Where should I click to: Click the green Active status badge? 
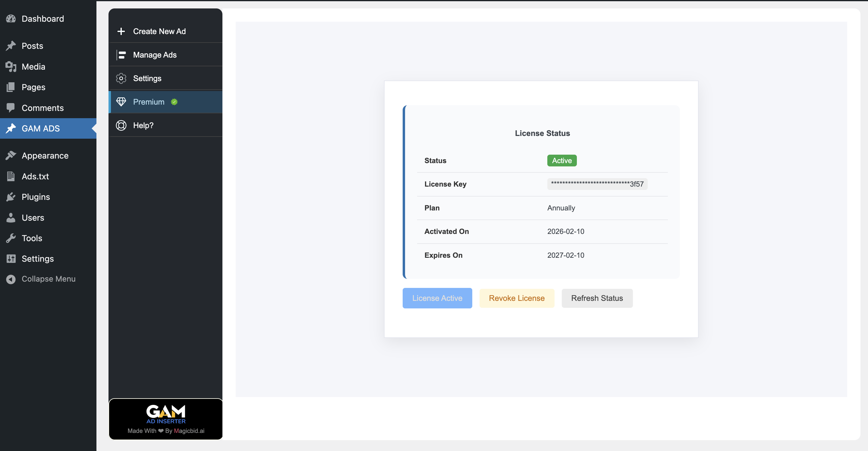point(561,161)
